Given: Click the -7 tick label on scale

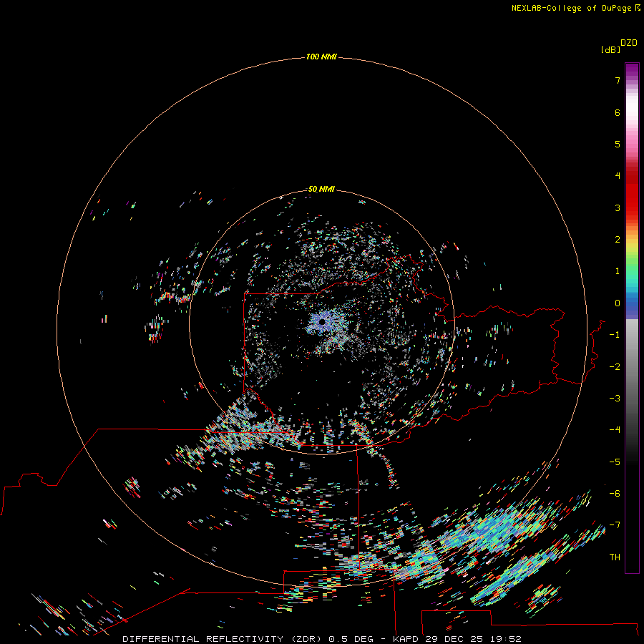Looking at the screenshot, I should (615, 525).
